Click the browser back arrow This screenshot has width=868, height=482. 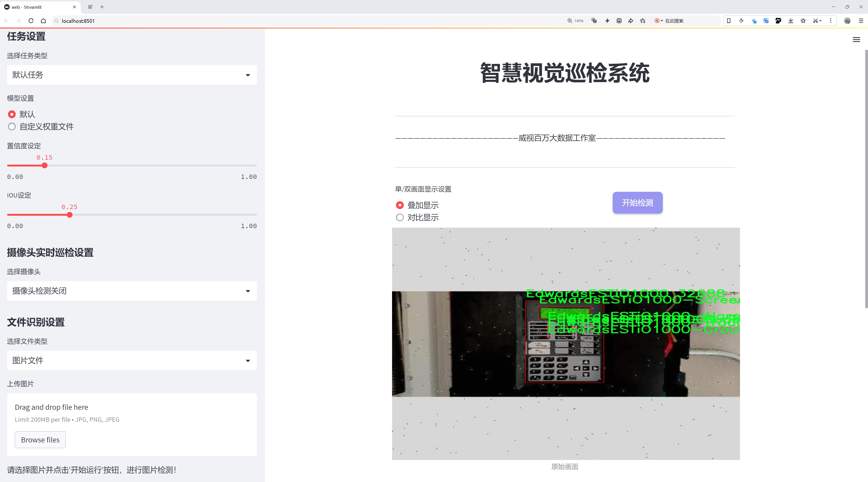tap(6, 20)
